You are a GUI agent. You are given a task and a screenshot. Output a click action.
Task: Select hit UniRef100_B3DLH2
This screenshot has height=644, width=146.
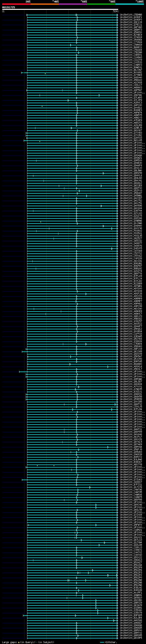(x=131, y=588)
